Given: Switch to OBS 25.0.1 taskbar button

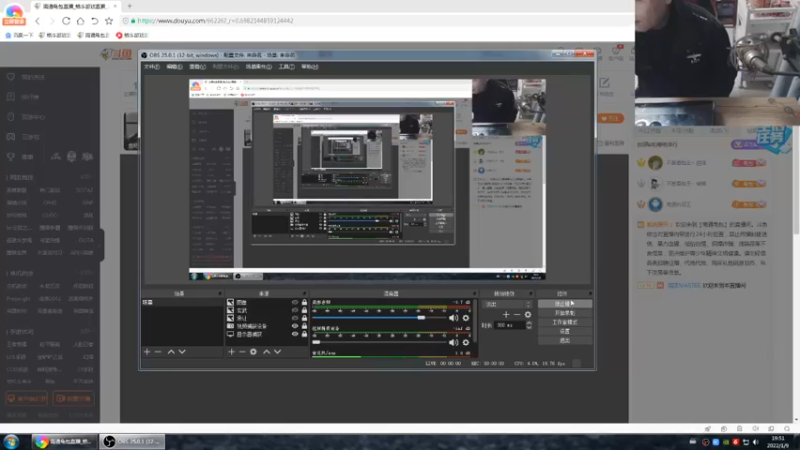Looking at the screenshot, I should (132, 442).
